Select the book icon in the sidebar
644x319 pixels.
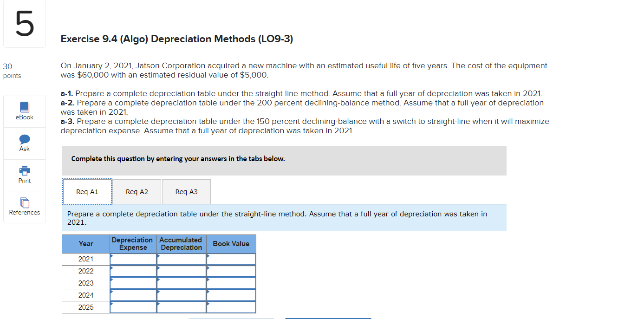[24, 107]
